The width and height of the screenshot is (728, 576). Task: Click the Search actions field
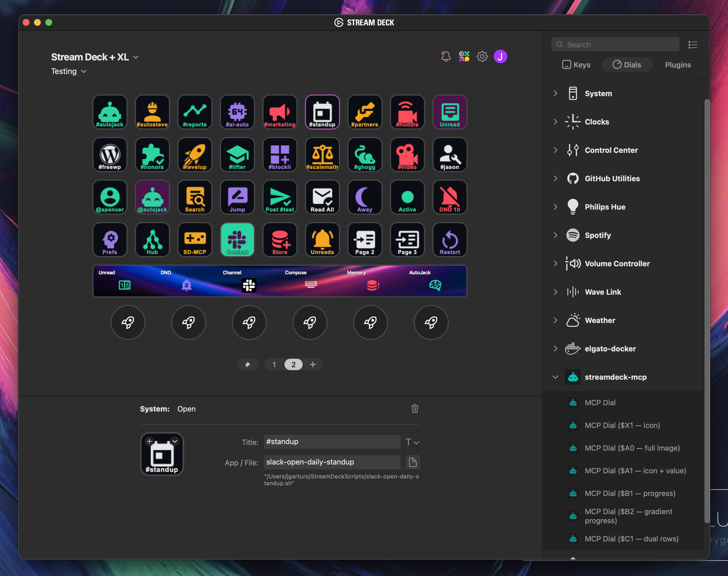click(615, 45)
